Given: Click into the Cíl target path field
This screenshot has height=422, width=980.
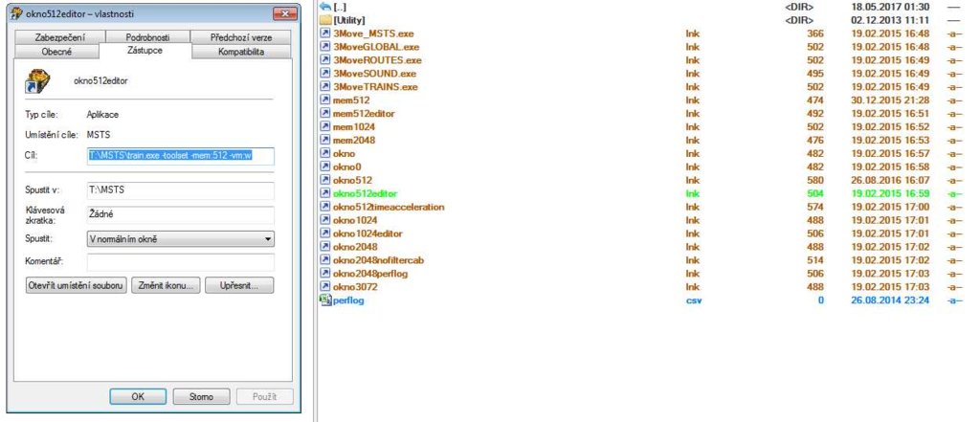Looking at the screenshot, I should (x=180, y=156).
